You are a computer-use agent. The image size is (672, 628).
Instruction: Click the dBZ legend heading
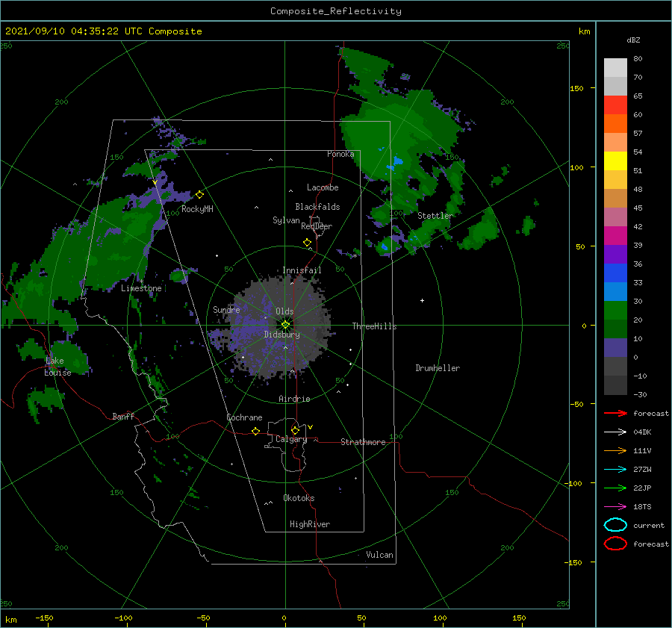[x=633, y=40]
